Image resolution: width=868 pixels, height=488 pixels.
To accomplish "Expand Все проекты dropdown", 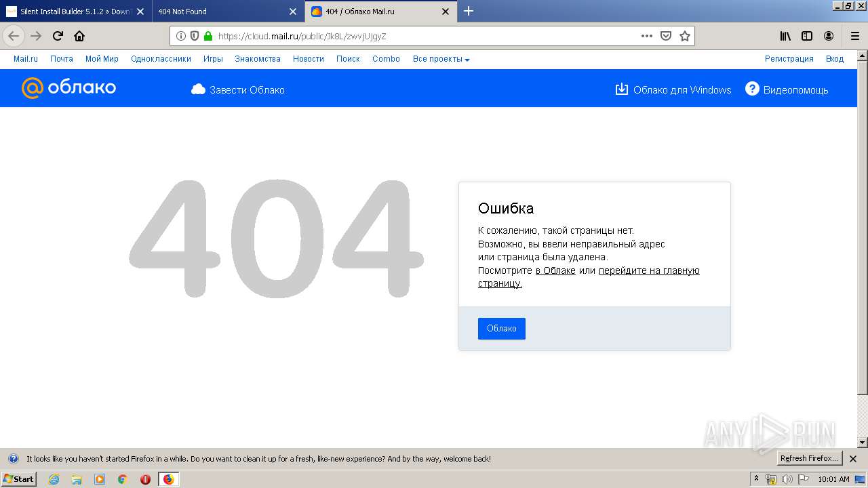I will click(441, 59).
